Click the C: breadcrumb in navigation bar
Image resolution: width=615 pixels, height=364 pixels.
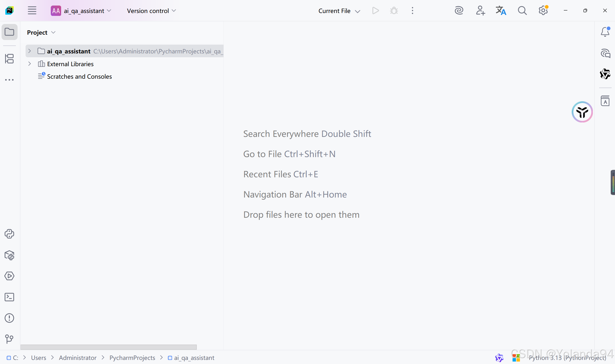pyautogui.click(x=13, y=358)
